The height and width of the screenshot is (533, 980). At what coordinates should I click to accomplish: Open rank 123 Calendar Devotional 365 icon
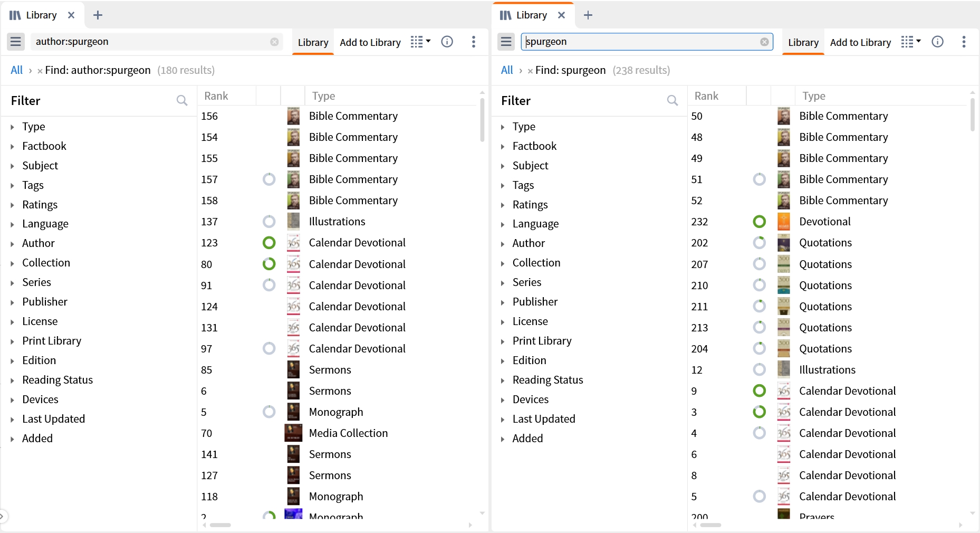click(293, 243)
